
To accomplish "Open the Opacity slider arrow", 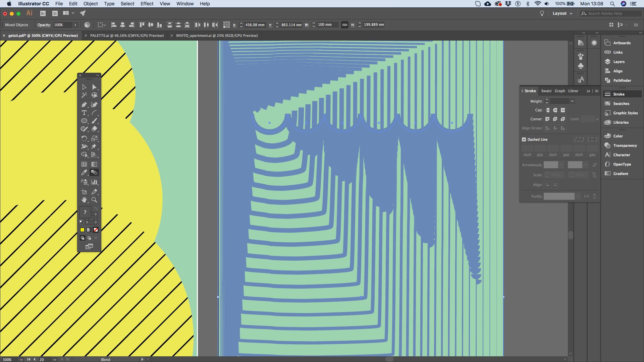I will pyautogui.click(x=75, y=25).
